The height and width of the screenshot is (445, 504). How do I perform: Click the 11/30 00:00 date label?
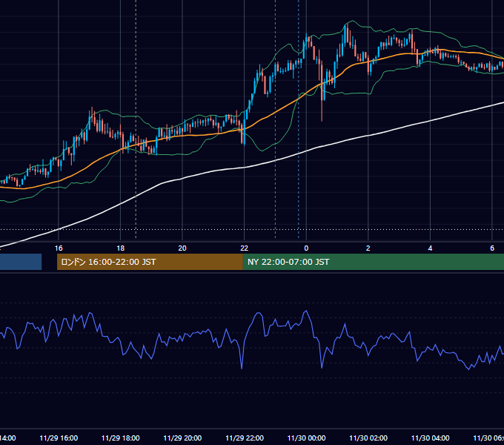tap(306, 438)
